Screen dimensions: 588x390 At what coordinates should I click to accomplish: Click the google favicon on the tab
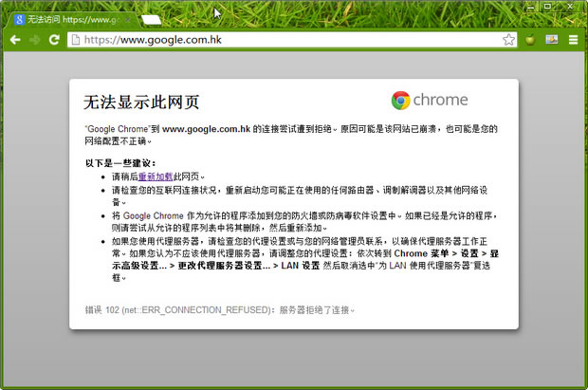pos(20,20)
